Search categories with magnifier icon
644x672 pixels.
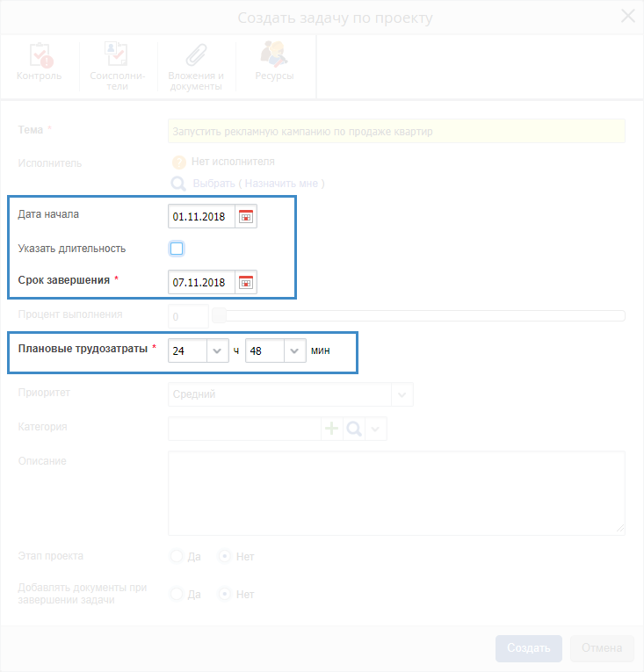click(x=354, y=428)
